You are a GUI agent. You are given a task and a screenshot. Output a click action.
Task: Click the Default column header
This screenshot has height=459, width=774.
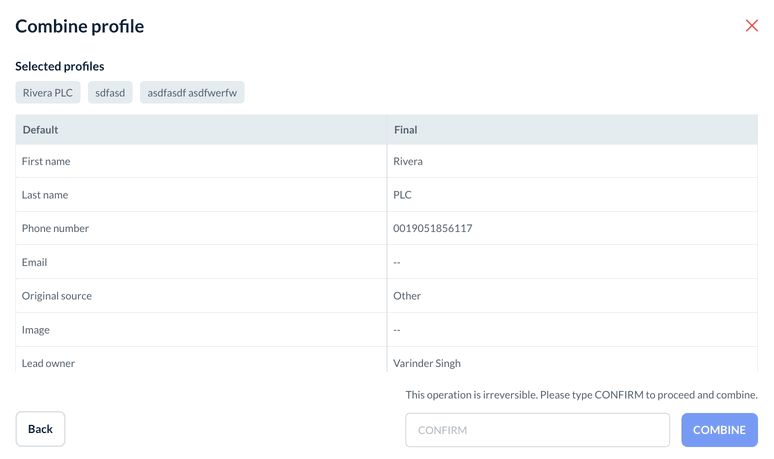pyautogui.click(x=40, y=130)
